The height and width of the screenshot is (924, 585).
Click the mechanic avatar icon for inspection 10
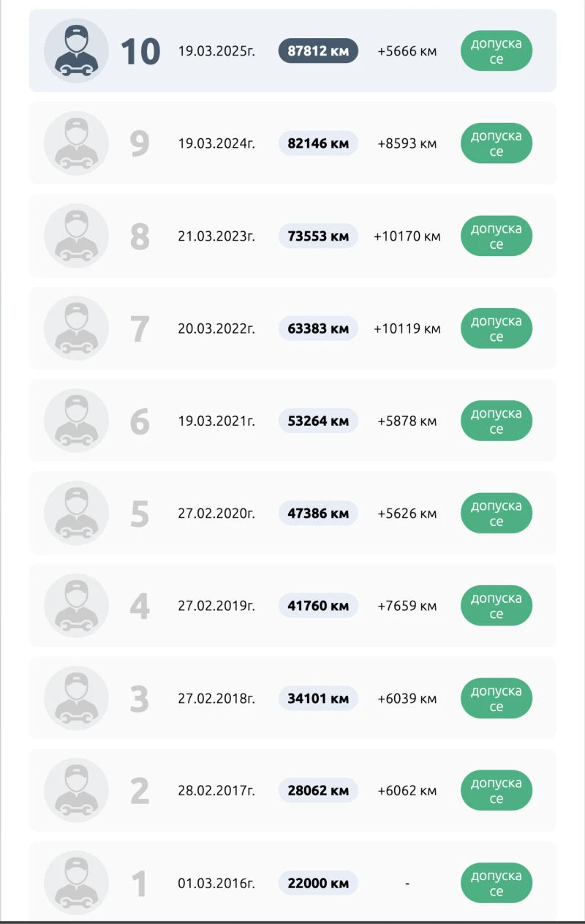click(x=76, y=51)
